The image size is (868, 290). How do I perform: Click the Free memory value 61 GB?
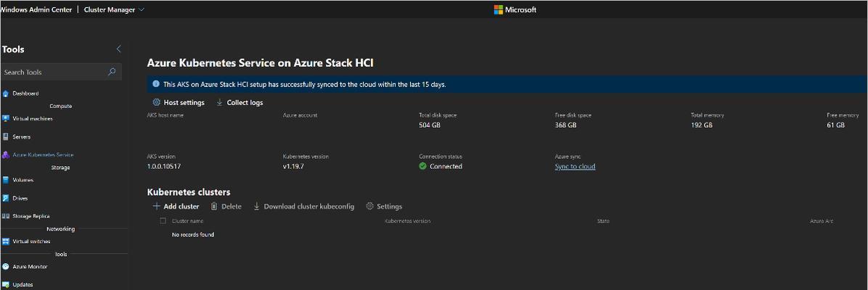(836, 125)
